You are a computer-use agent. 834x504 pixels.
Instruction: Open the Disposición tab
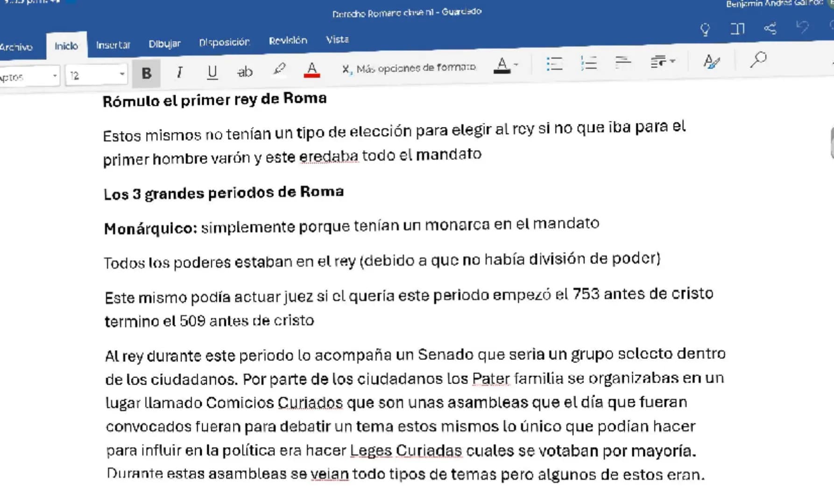click(x=224, y=42)
